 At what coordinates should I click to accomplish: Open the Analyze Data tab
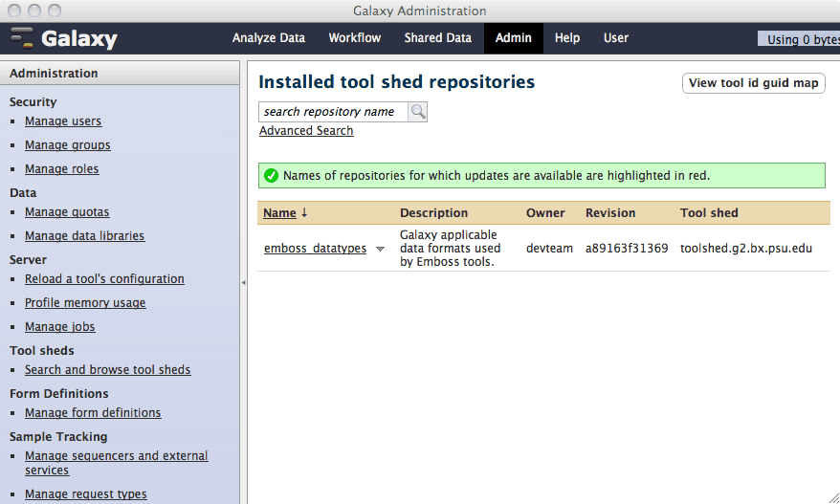pyautogui.click(x=269, y=38)
